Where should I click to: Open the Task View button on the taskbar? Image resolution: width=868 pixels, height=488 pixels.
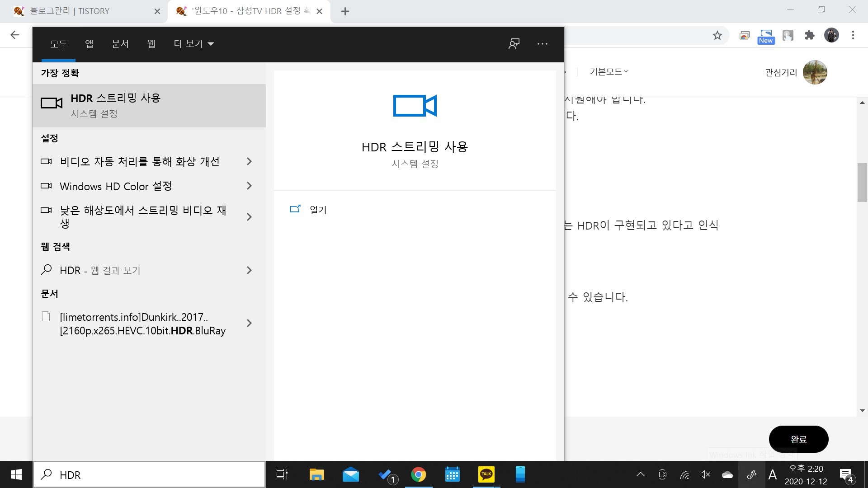point(282,474)
